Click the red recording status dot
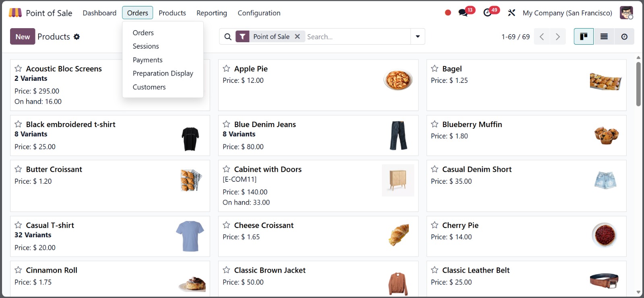Viewport: 644px width, 298px height. pos(448,13)
